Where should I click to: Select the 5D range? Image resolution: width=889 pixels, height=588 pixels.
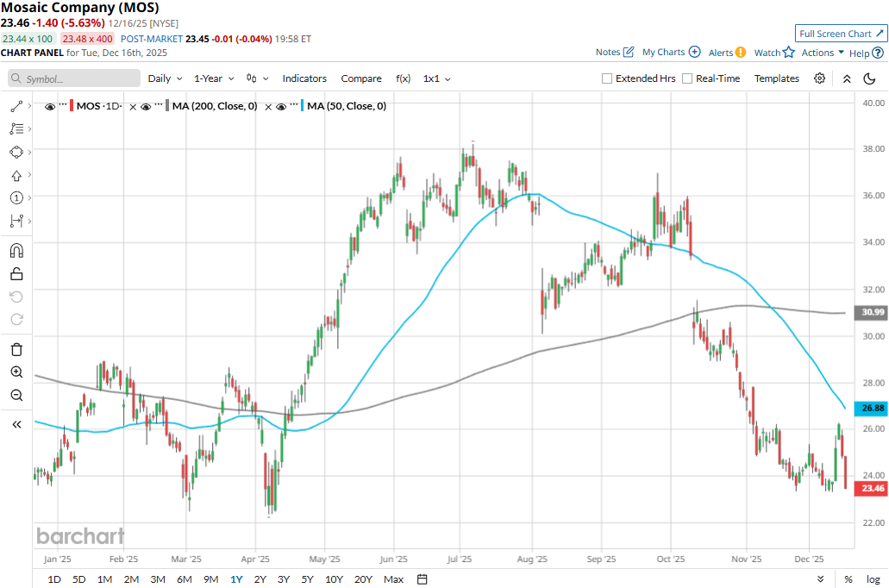pyautogui.click(x=78, y=579)
